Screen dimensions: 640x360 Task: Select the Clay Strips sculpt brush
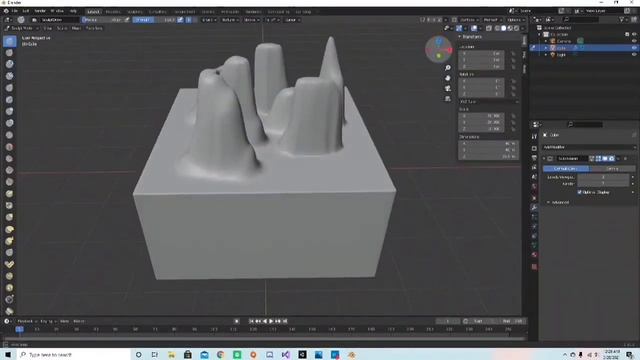click(9, 76)
